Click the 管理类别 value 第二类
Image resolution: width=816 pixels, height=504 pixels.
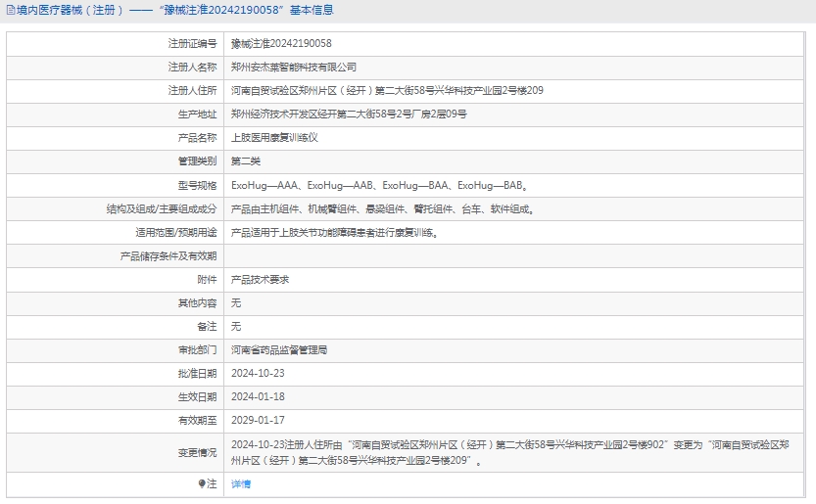(245, 161)
